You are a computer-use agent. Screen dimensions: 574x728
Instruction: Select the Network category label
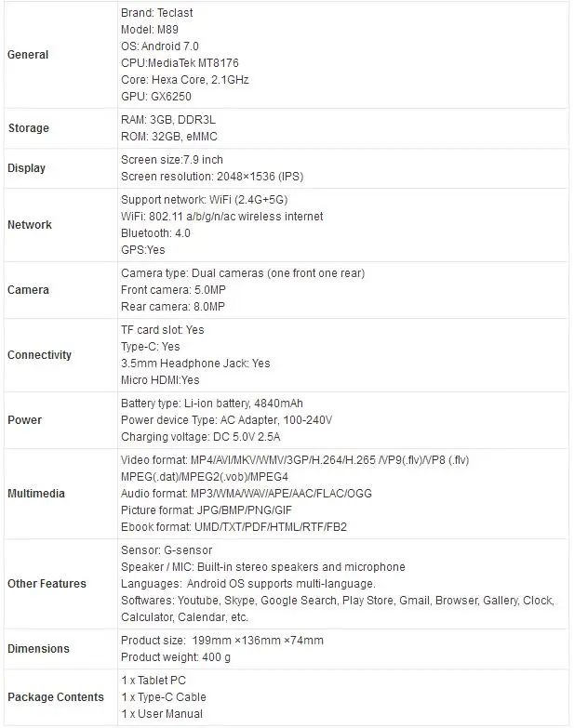point(30,225)
